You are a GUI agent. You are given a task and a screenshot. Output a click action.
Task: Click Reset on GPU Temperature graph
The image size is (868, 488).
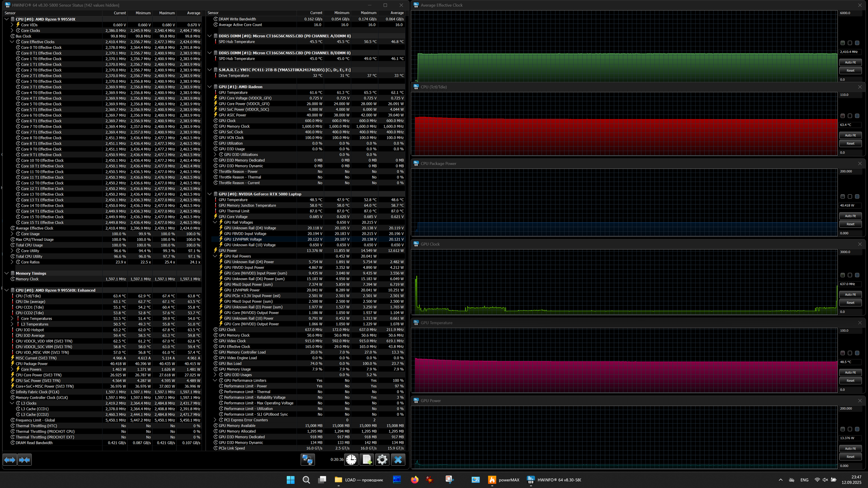(x=850, y=380)
